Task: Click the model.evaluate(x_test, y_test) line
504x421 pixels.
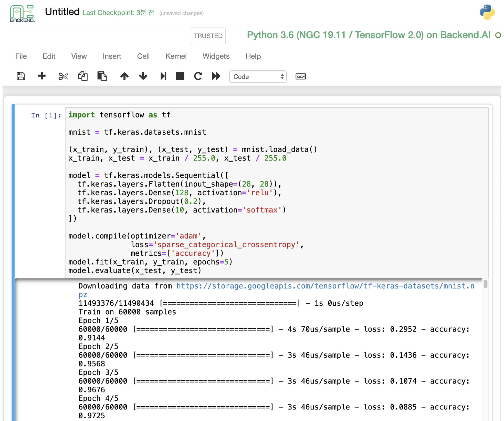Action: click(x=135, y=270)
